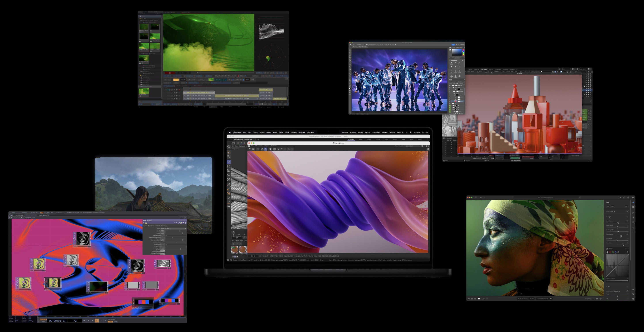
Task: Click the open folder icon in Picture Viewer
Action: click(x=250, y=149)
